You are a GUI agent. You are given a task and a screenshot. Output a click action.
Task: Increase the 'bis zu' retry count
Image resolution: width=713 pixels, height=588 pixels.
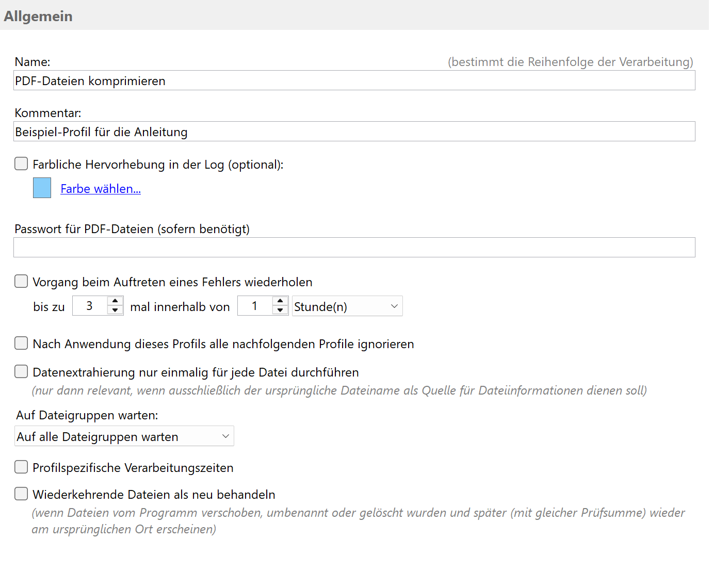115,301
